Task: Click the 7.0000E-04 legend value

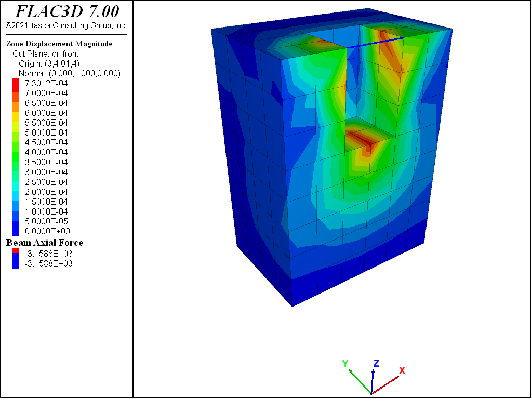Action: [x=46, y=93]
